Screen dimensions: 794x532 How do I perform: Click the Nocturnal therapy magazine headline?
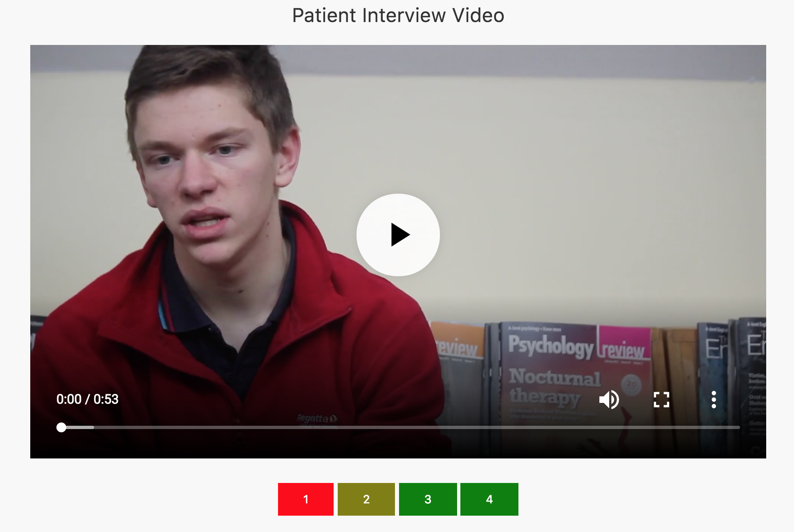tap(555, 387)
